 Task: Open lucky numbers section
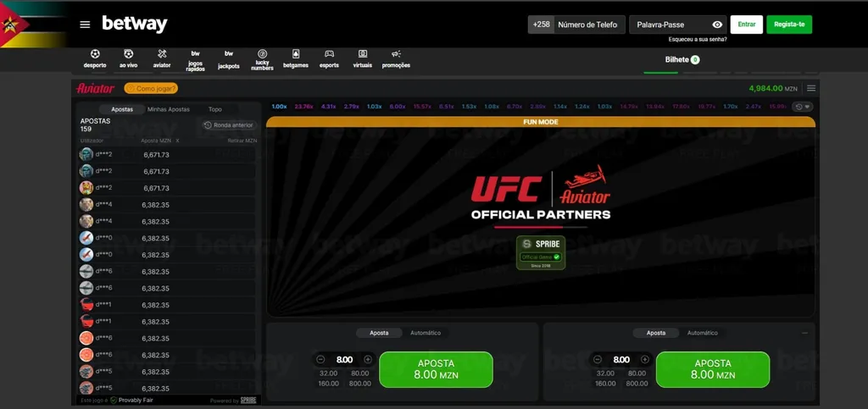coord(263,60)
